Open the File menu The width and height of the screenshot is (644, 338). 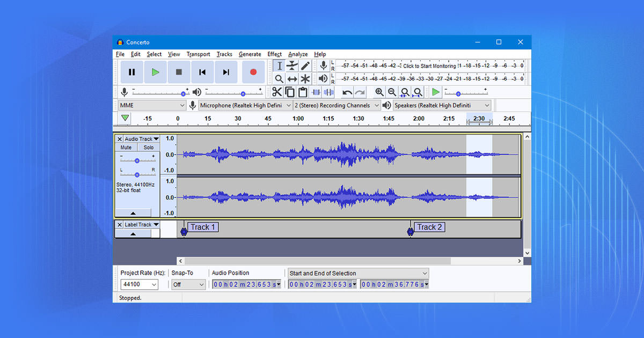(120, 54)
